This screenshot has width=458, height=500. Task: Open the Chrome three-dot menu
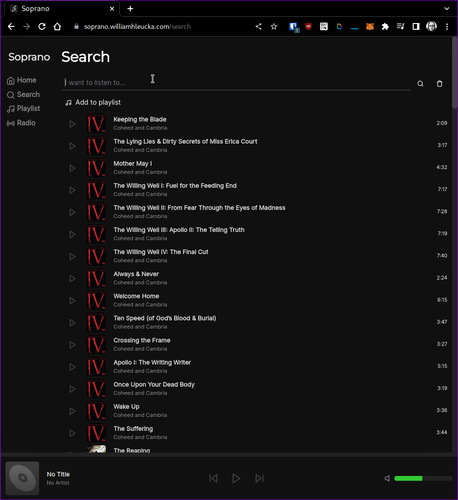click(x=447, y=27)
